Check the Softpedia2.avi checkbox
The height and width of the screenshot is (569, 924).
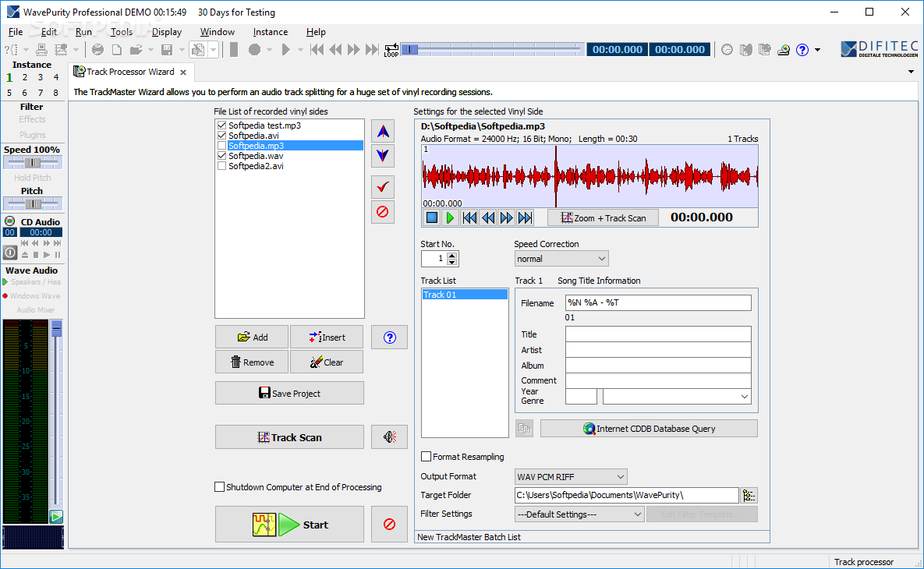(222, 166)
